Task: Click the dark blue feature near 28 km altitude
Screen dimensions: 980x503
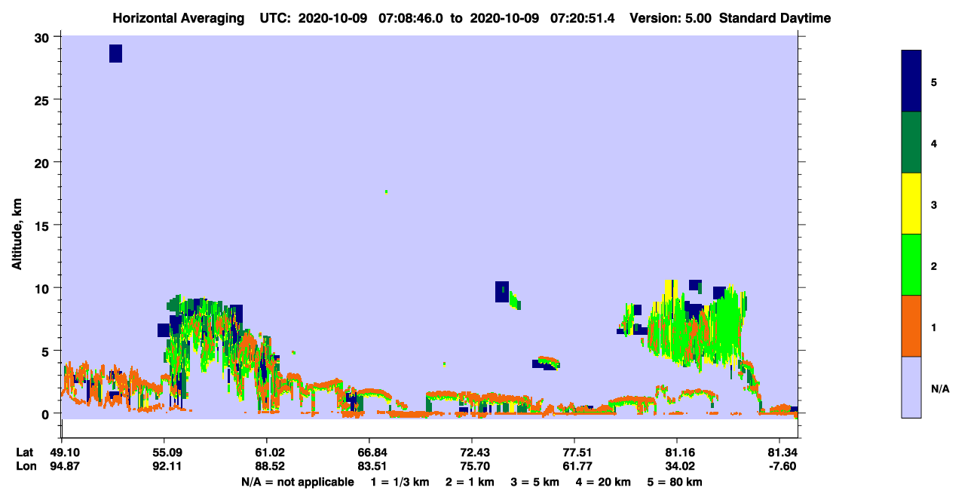Action: (115, 54)
